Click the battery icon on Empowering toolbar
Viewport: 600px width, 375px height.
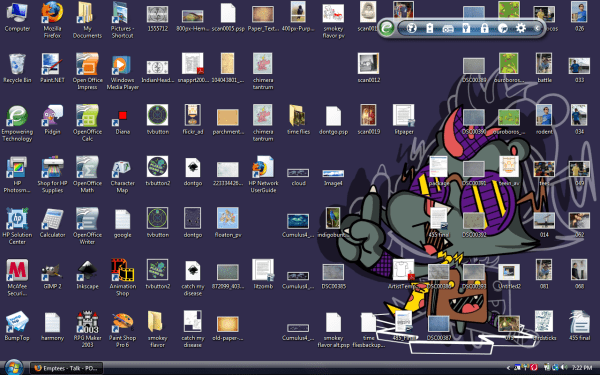(x=430, y=28)
